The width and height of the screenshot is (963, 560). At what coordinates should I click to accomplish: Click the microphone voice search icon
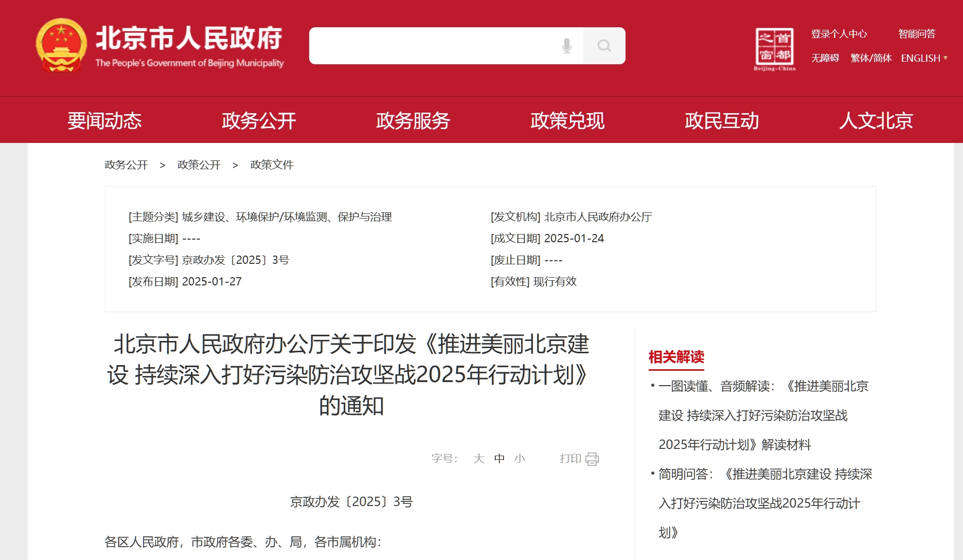point(566,46)
